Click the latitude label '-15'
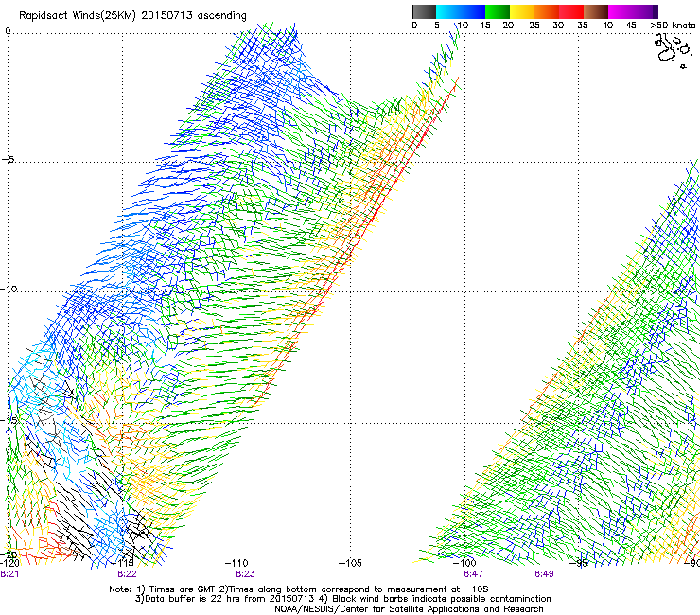The height and width of the screenshot is (615, 700). [x=9, y=420]
